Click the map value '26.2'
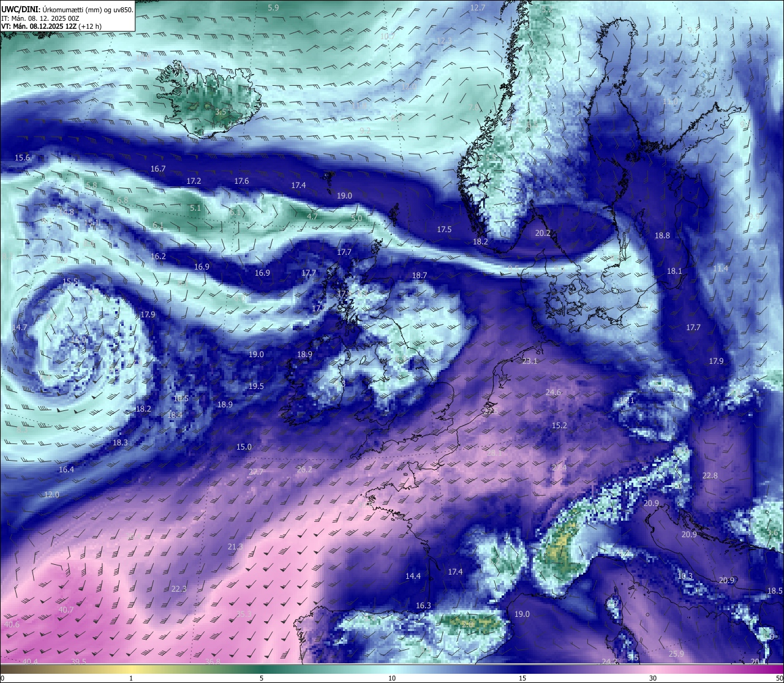 pos(304,470)
